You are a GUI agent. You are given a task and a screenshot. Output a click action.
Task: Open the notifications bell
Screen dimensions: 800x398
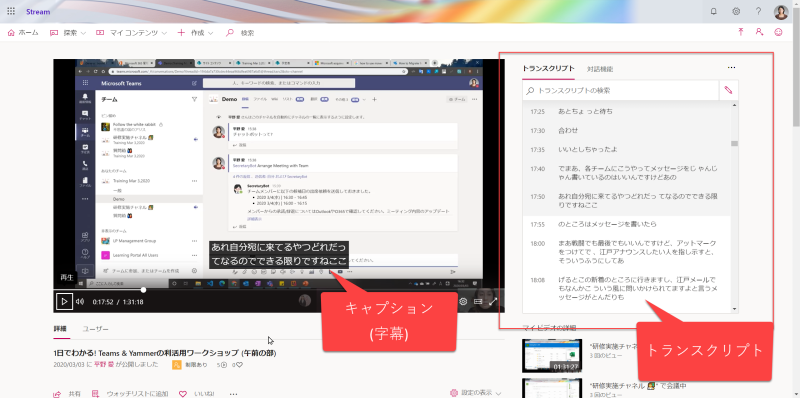[714, 11]
